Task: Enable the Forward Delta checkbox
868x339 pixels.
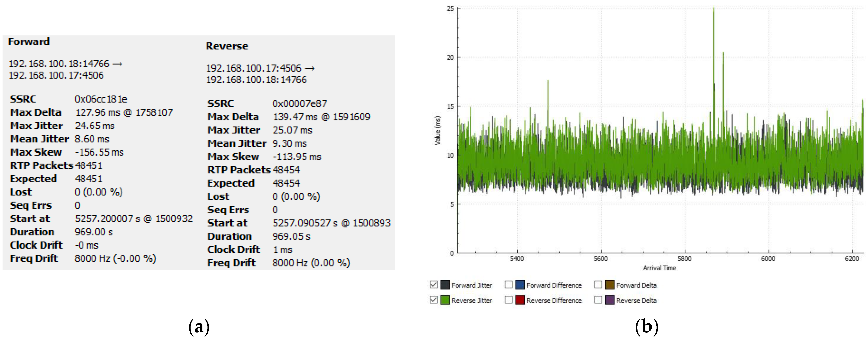Action: pyautogui.click(x=598, y=285)
